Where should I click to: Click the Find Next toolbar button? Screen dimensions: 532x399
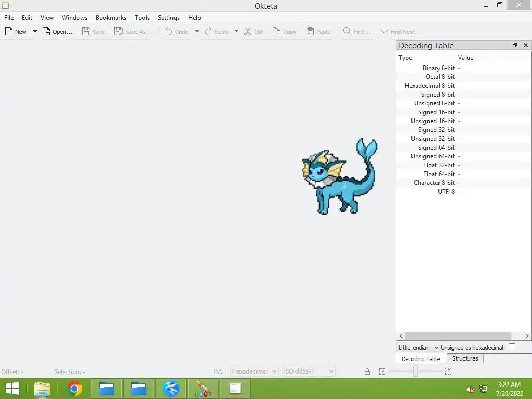(x=397, y=32)
